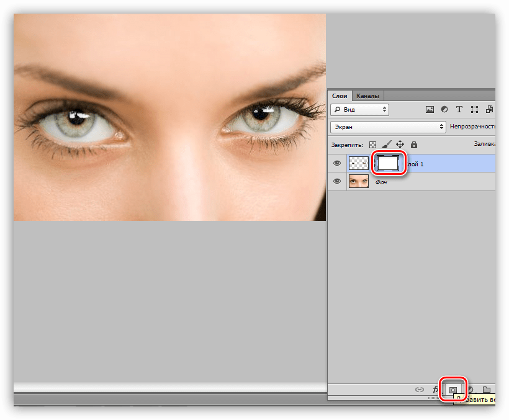The height and width of the screenshot is (420, 509).
Task: Switch to the Каналы tab
Action: [x=367, y=96]
